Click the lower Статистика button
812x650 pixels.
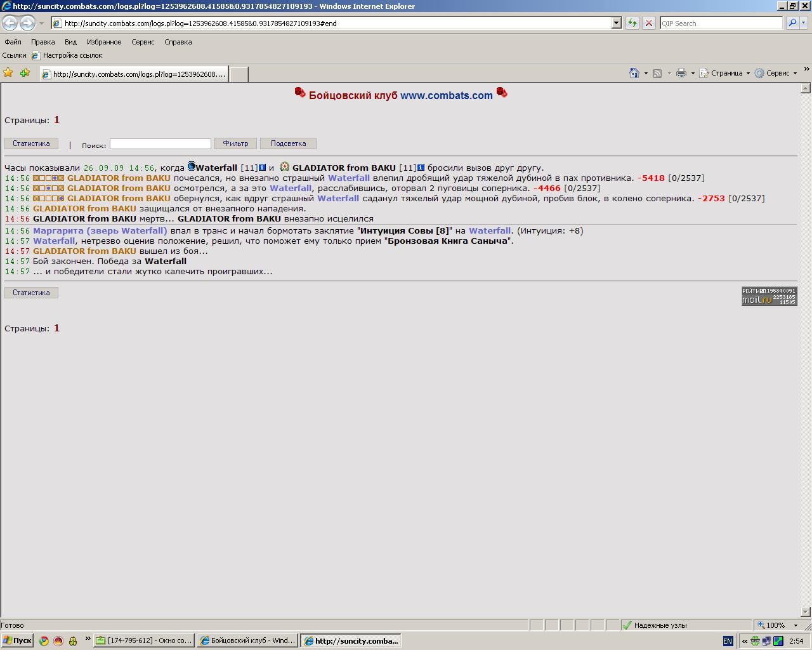pos(31,293)
